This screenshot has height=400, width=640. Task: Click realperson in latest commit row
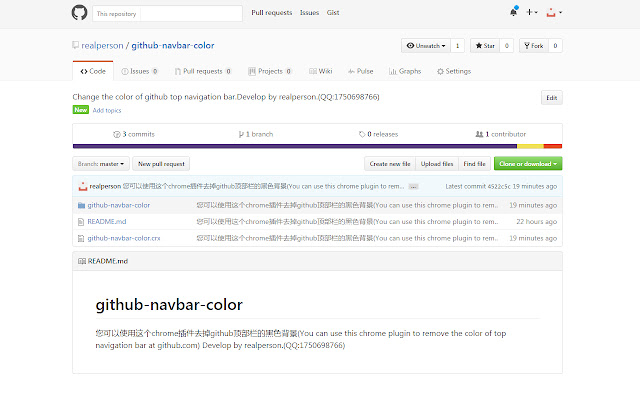pos(105,186)
